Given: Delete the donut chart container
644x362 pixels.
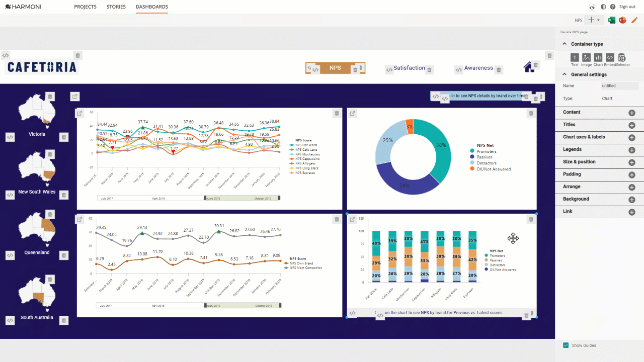Looking at the screenshot, I should [531, 114].
